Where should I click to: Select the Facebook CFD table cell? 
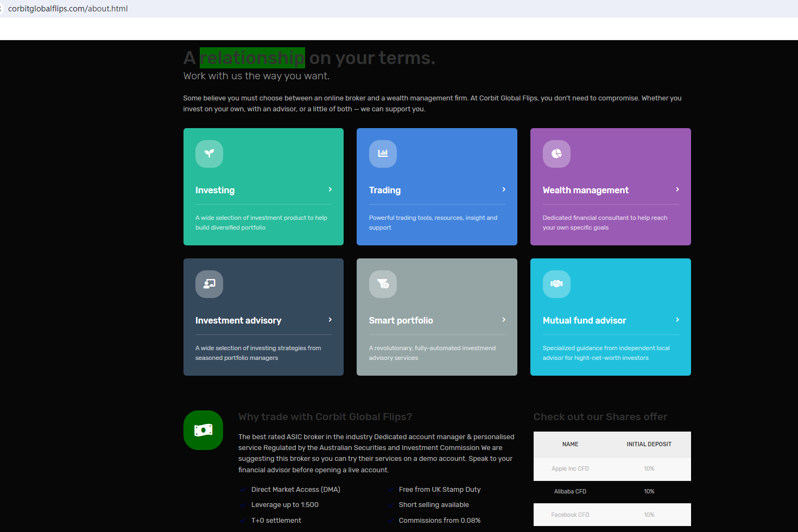click(x=570, y=515)
